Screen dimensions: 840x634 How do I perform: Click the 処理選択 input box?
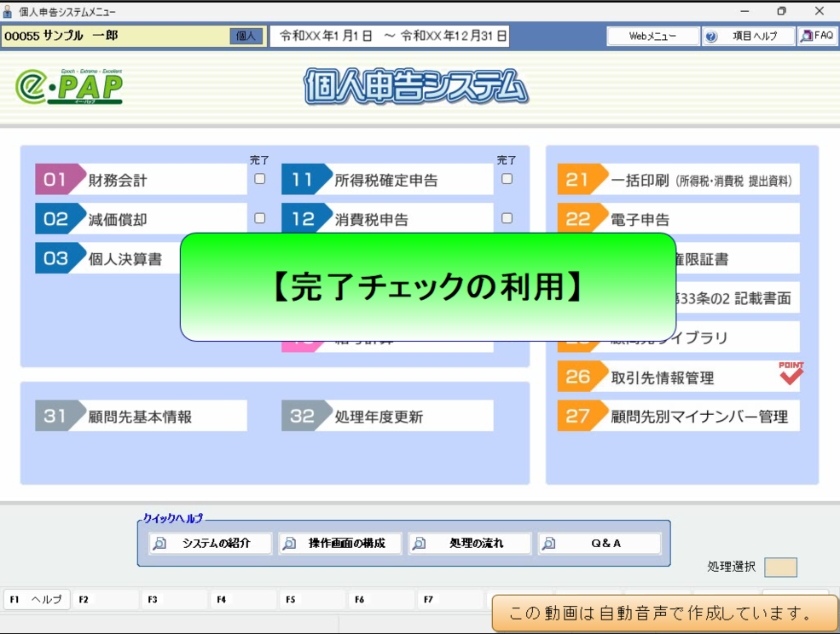tap(780, 567)
